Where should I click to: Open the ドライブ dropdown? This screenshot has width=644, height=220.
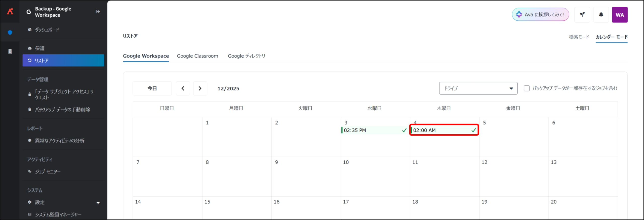pyautogui.click(x=478, y=88)
